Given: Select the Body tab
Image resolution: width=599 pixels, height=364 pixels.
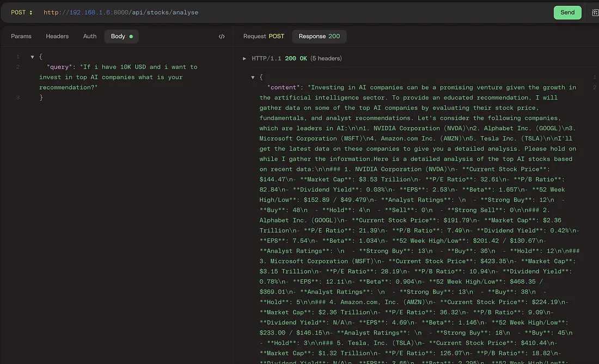Looking at the screenshot, I should point(121,36).
